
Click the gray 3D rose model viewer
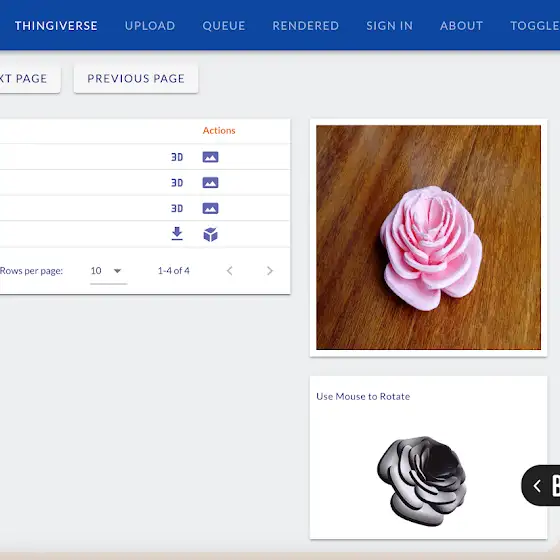(422, 480)
